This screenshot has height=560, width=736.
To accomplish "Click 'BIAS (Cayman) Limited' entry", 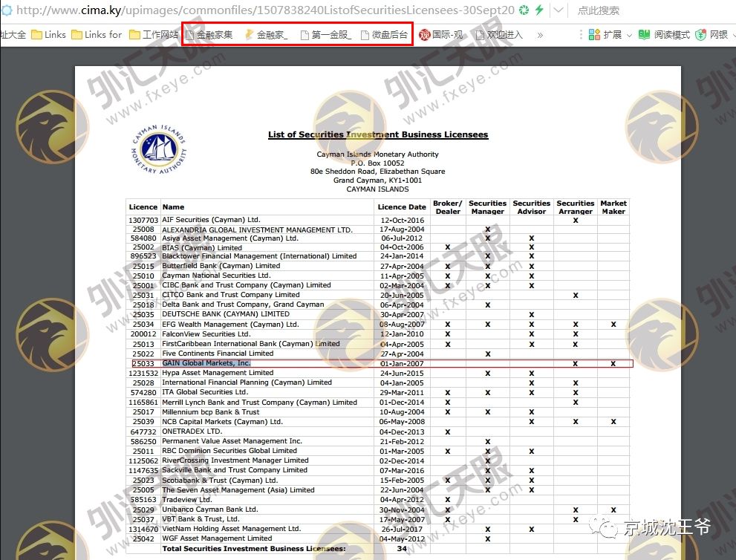I will point(202,247).
